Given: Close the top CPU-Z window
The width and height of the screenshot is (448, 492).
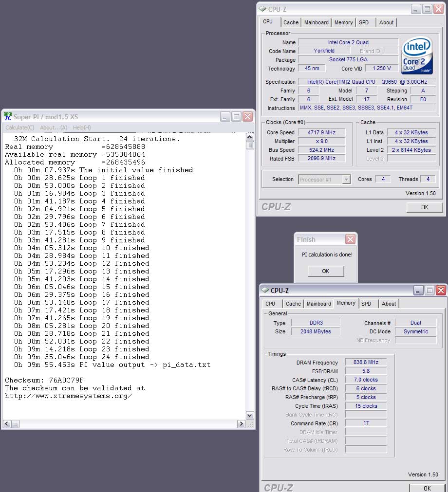Looking at the screenshot, I should (x=439, y=9).
